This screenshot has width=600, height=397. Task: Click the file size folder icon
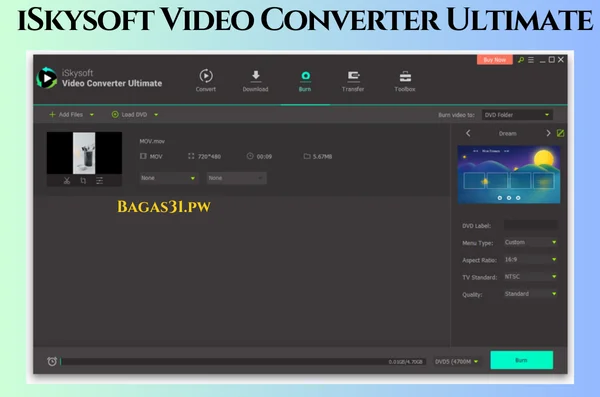307,156
